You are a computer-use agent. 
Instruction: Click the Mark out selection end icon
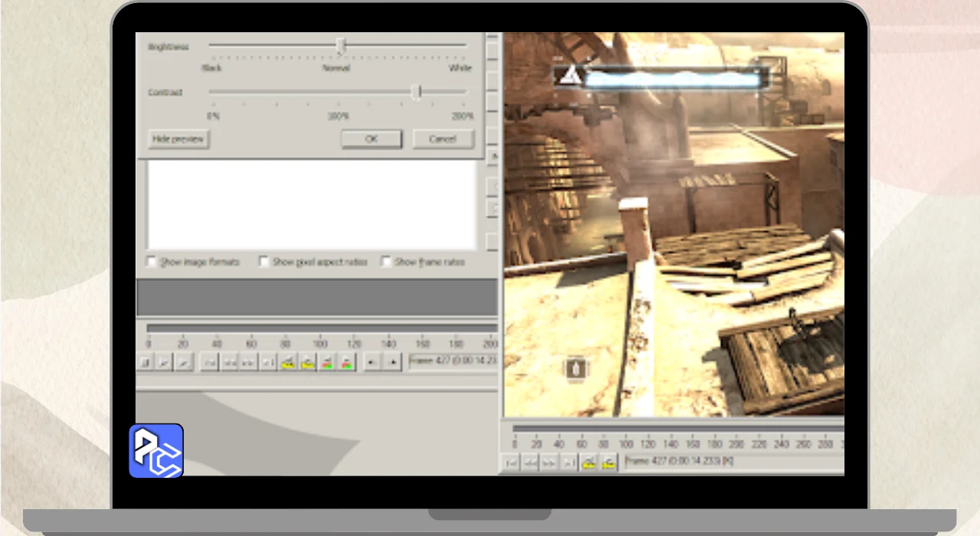click(x=392, y=362)
